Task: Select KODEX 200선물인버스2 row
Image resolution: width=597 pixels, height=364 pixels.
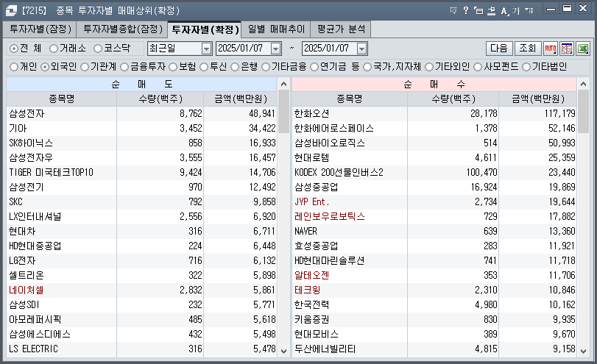Action: click(434, 173)
